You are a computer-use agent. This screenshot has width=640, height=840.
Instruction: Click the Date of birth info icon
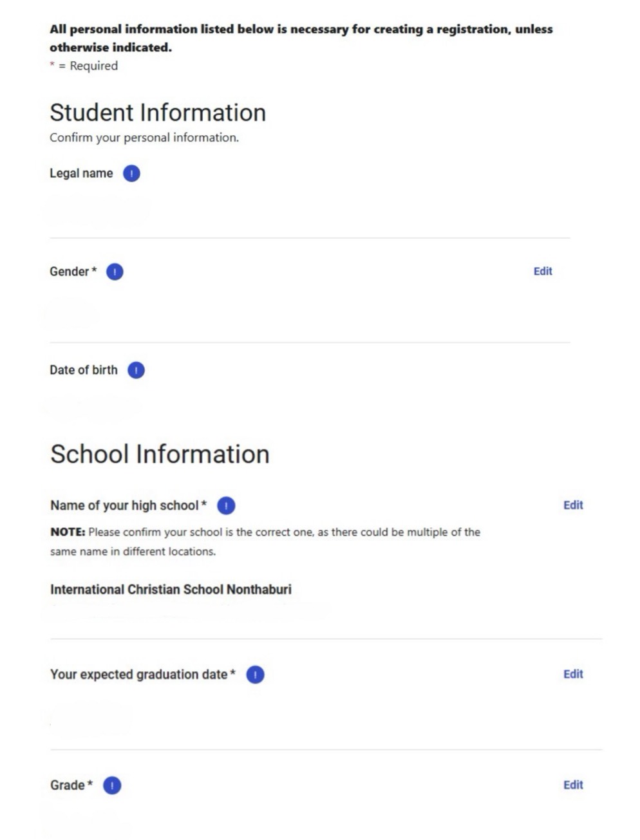click(x=136, y=371)
